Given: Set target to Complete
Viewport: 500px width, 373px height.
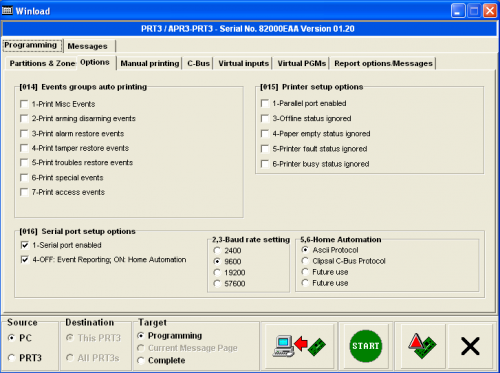Looking at the screenshot, I should tap(141, 361).
